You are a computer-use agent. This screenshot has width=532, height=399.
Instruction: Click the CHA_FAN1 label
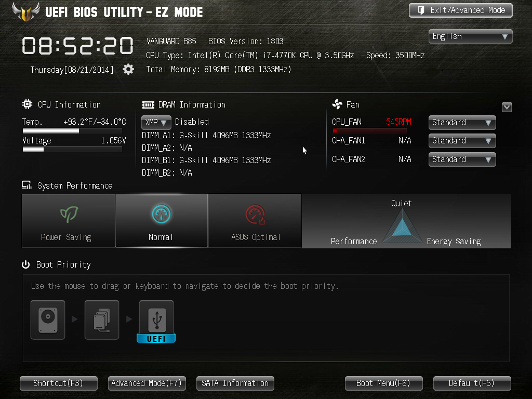[349, 141]
